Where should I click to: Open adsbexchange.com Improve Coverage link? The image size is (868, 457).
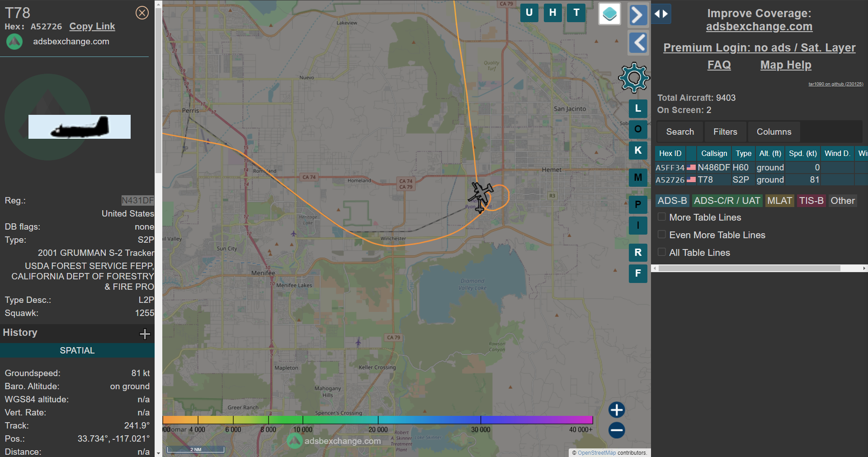coord(759,27)
